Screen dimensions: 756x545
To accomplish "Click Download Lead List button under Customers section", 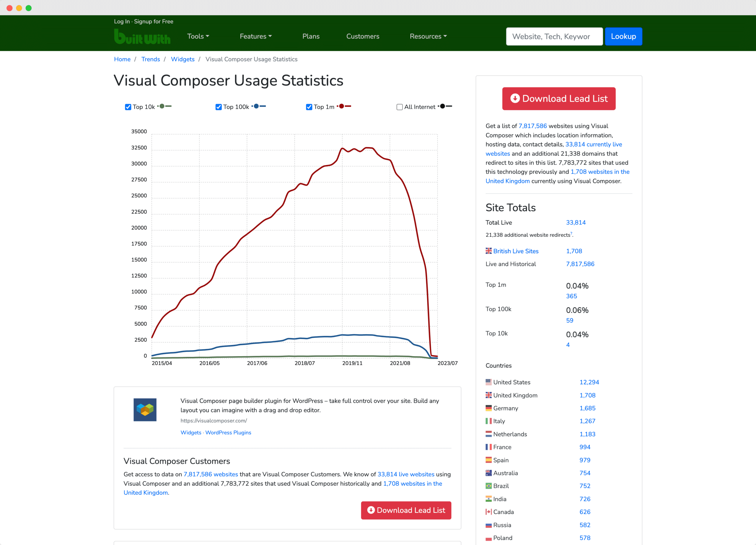I will click(406, 510).
